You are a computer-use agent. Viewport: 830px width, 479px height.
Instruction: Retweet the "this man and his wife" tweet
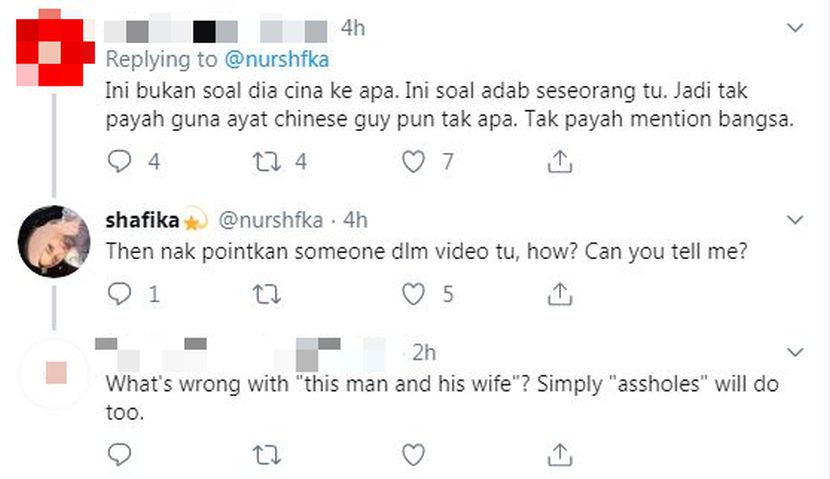[x=266, y=455]
